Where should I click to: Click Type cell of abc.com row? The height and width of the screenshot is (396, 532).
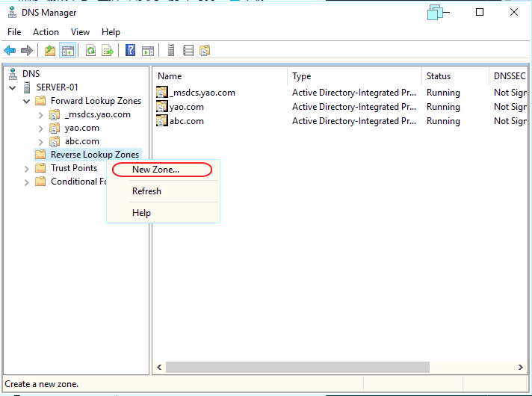tap(354, 121)
